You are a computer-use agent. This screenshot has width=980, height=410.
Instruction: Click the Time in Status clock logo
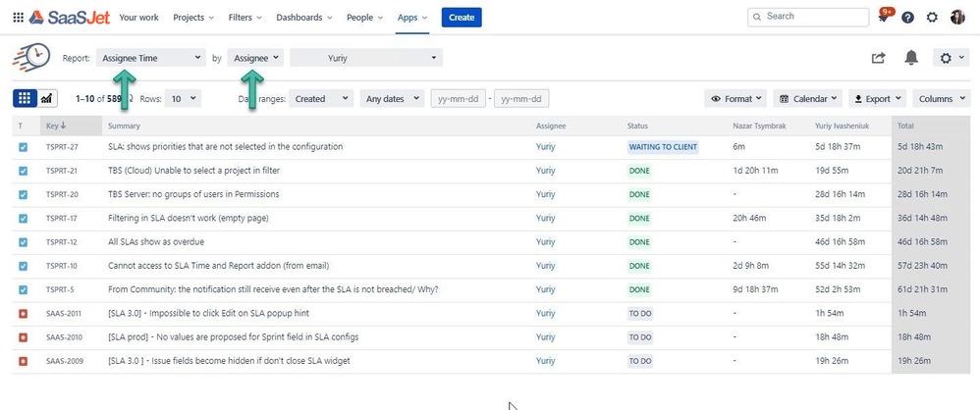tap(30, 58)
